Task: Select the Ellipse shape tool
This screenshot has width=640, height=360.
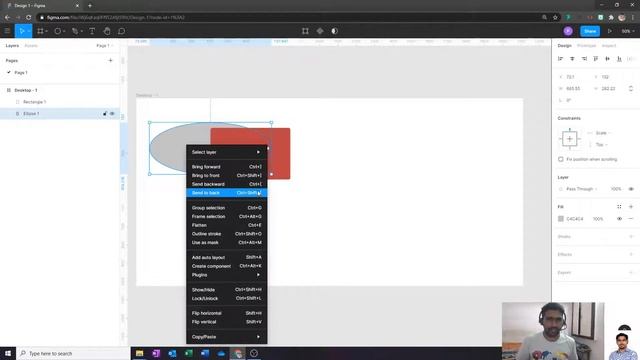Action: point(58,31)
